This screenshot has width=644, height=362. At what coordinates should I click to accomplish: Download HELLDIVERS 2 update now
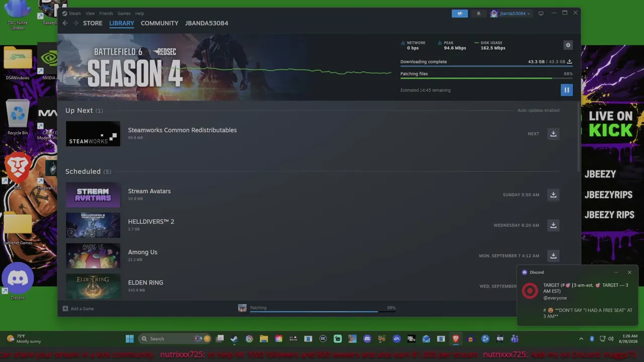point(553,225)
